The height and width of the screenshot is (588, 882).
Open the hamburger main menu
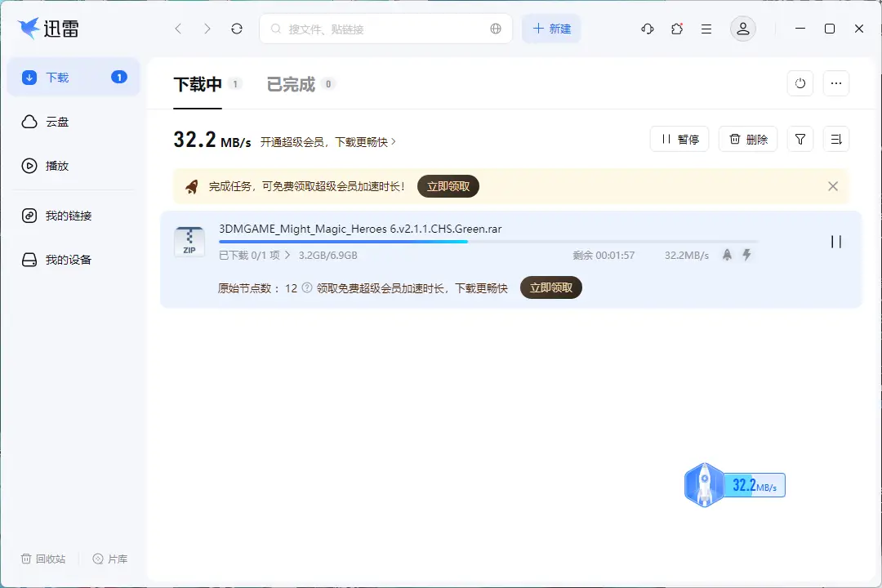(x=706, y=29)
